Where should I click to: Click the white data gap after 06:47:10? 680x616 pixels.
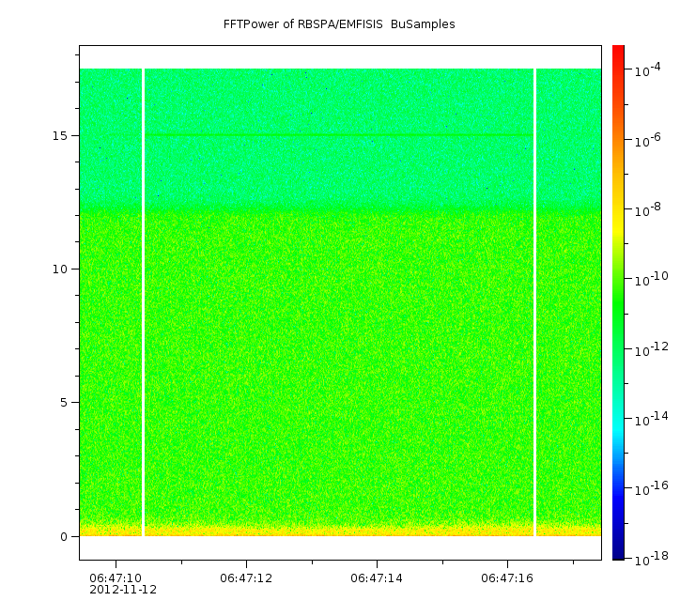click(x=143, y=300)
